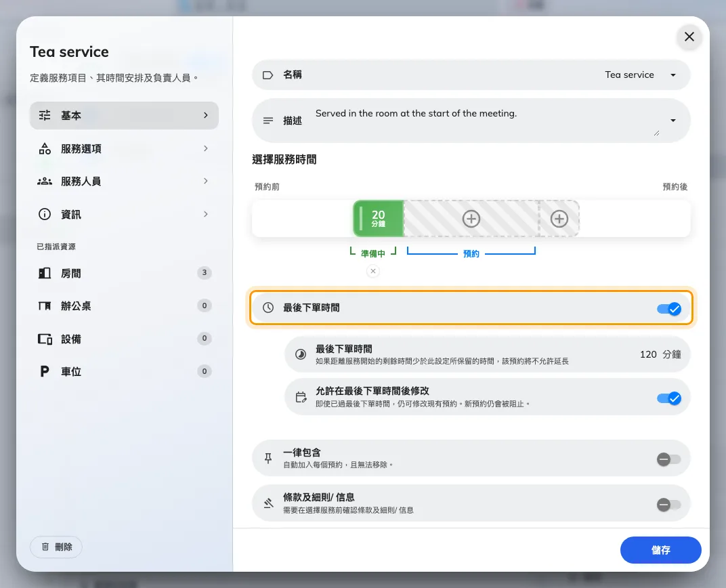Open assigned 房間 resources
The width and height of the screenshot is (726, 588).
(124, 273)
